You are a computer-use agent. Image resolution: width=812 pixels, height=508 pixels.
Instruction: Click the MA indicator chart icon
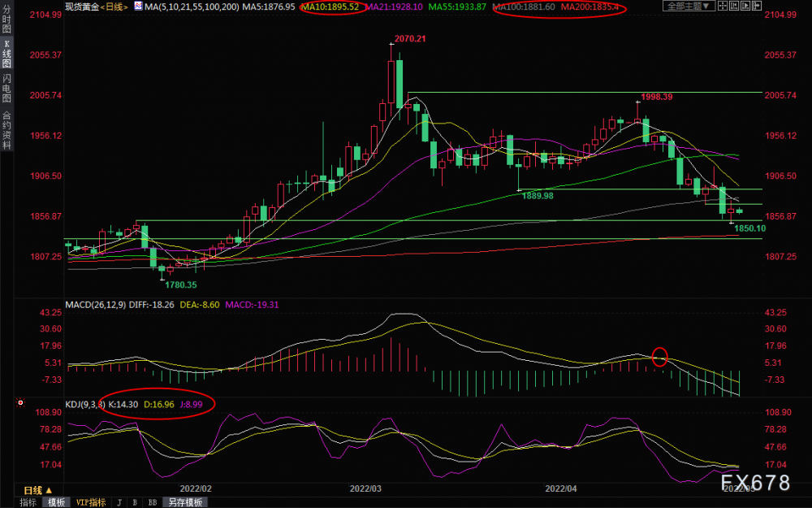click(x=138, y=7)
